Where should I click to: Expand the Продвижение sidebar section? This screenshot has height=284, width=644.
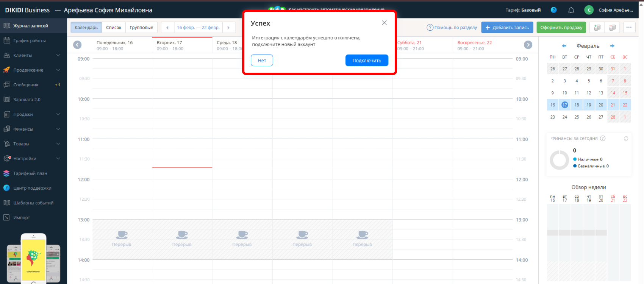(58, 70)
